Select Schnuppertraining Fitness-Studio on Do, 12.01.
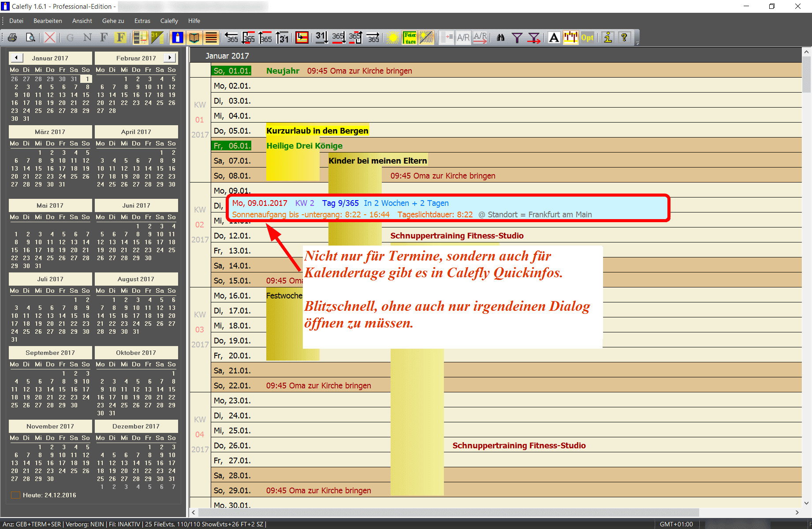 [x=457, y=236]
